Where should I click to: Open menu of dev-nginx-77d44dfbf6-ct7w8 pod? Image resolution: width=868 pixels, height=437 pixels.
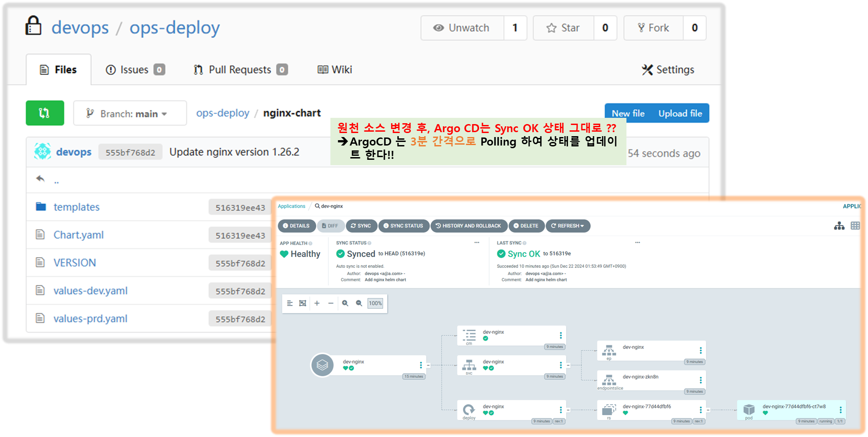[841, 410]
